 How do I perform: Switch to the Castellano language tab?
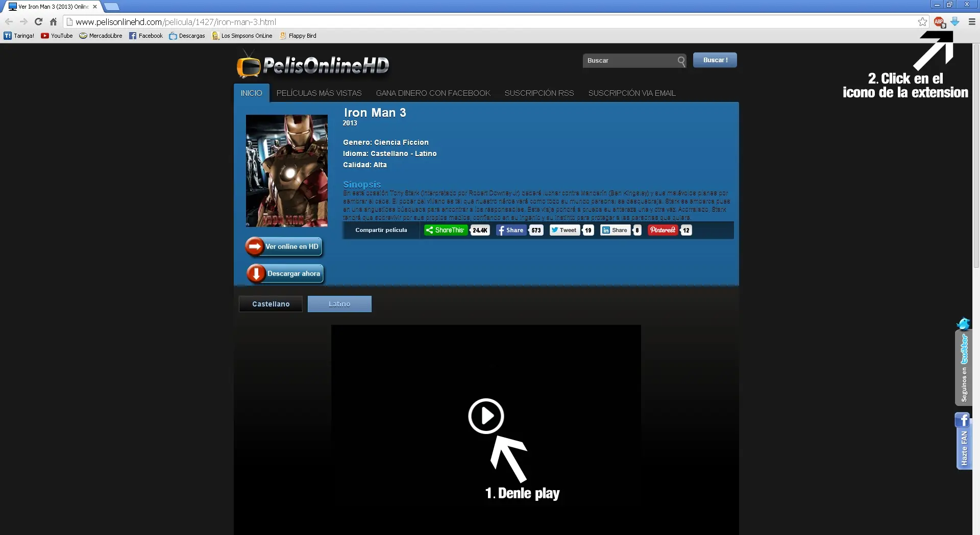pos(271,304)
